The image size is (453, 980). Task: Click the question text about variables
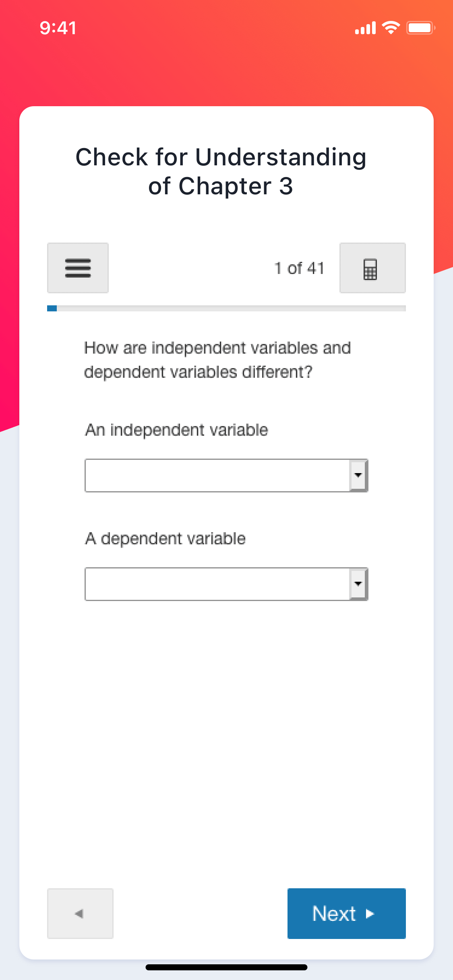pyautogui.click(x=217, y=360)
